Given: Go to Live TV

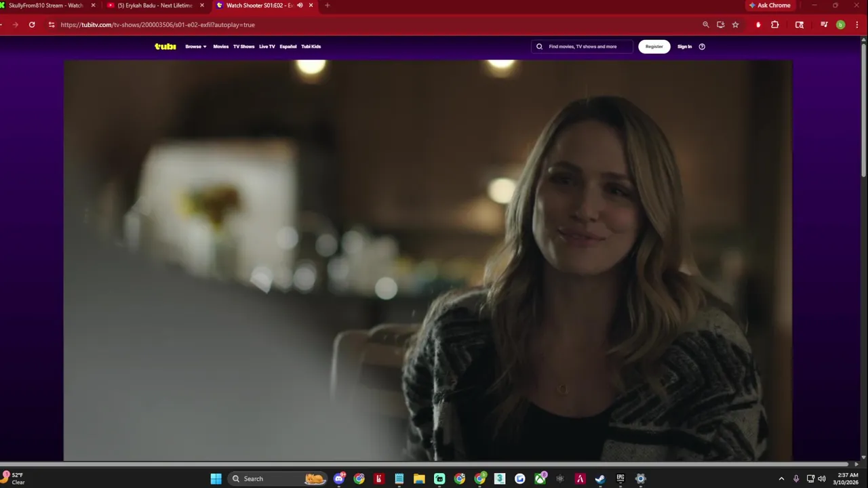Looking at the screenshot, I should [x=267, y=47].
